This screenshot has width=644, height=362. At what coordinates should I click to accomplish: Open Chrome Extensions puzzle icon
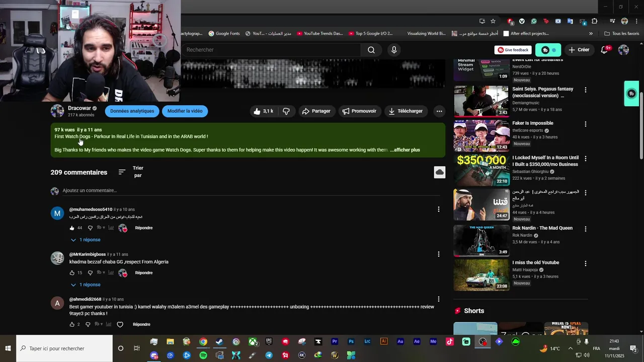point(594,21)
